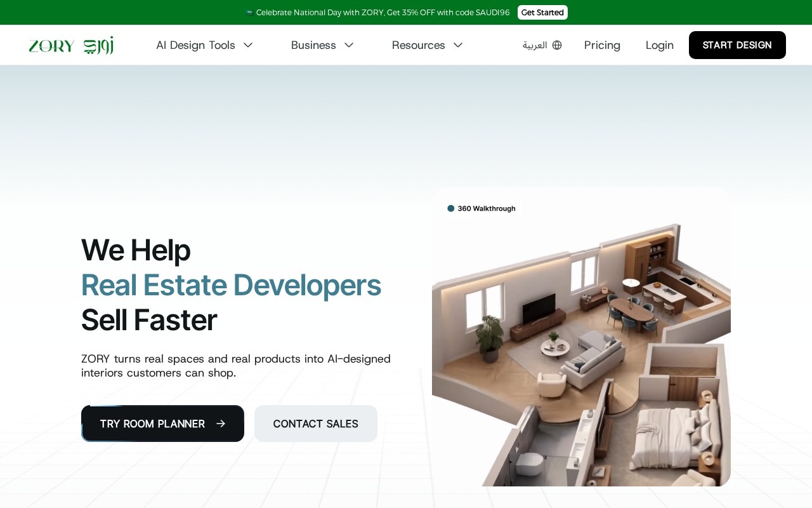Click the Sell Faster heading text
812x508 pixels.
(x=149, y=319)
